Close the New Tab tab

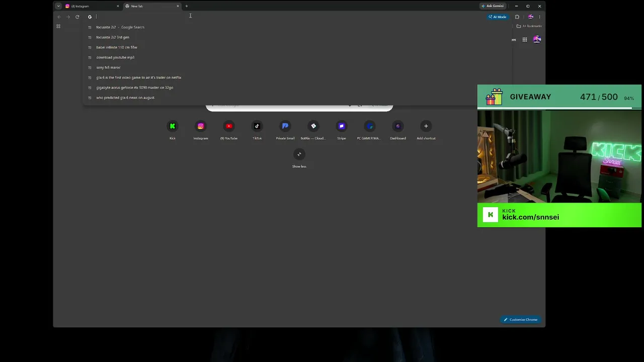178,6
